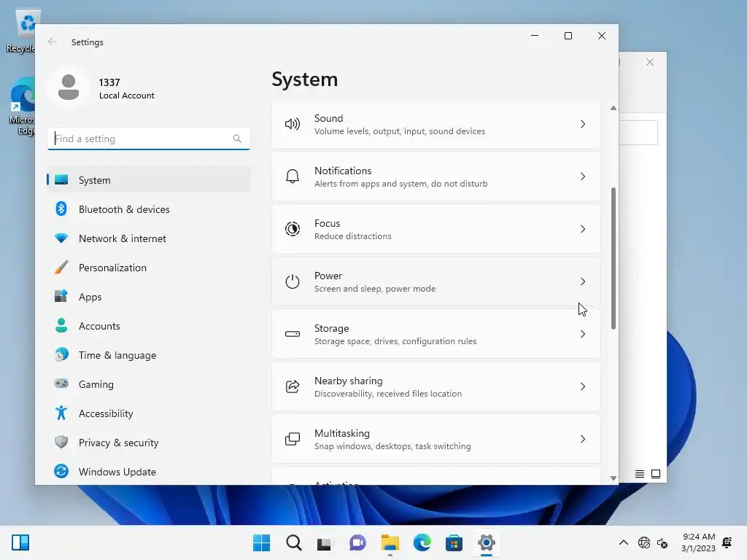
Task: Expand the Power row chevron
Action: (583, 281)
